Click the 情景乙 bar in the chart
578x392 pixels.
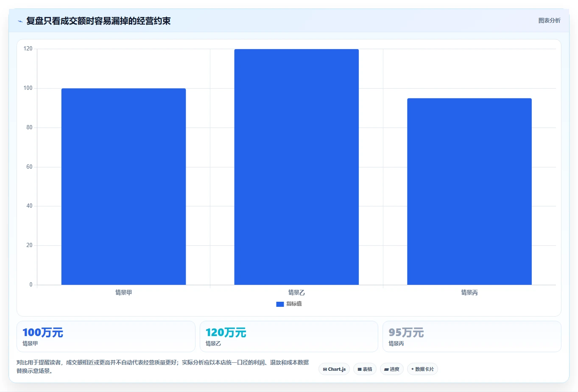[296, 167]
